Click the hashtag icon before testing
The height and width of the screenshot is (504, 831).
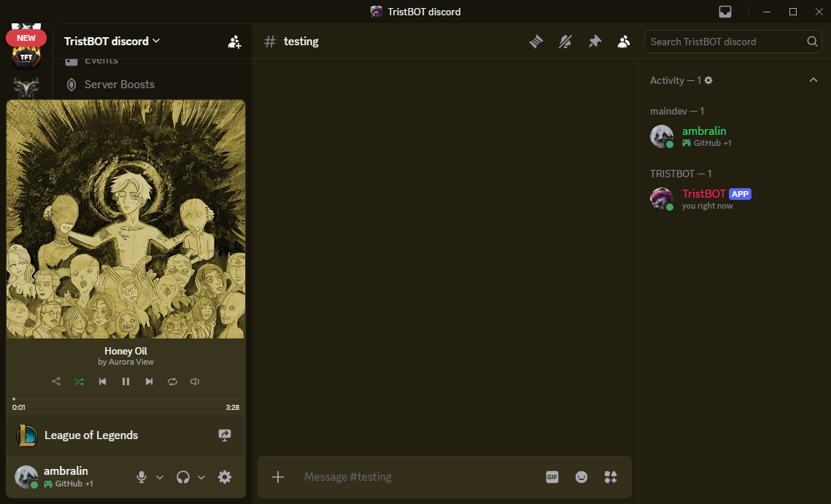(270, 42)
